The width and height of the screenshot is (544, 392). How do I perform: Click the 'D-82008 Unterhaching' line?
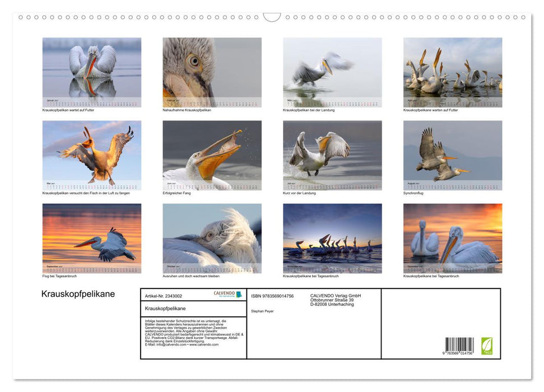(332, 304)
